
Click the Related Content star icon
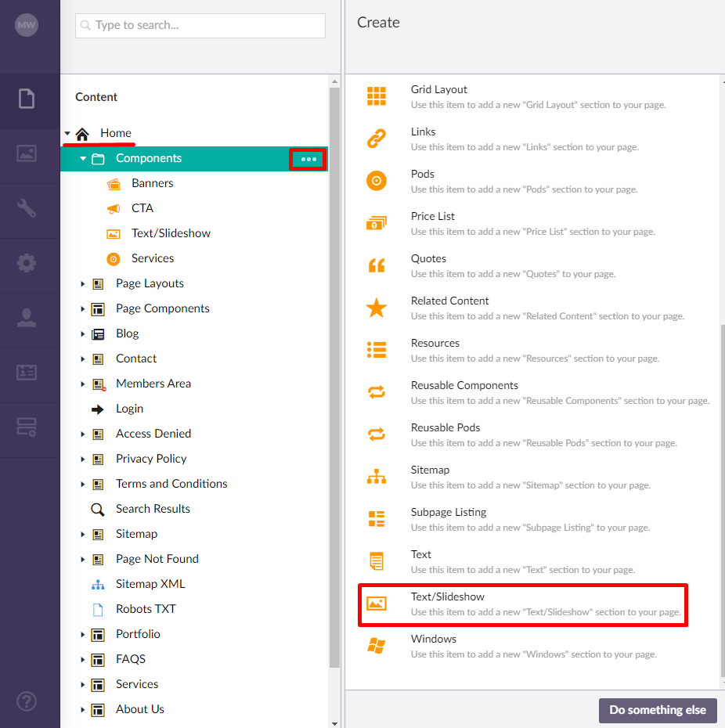point(376,308)
